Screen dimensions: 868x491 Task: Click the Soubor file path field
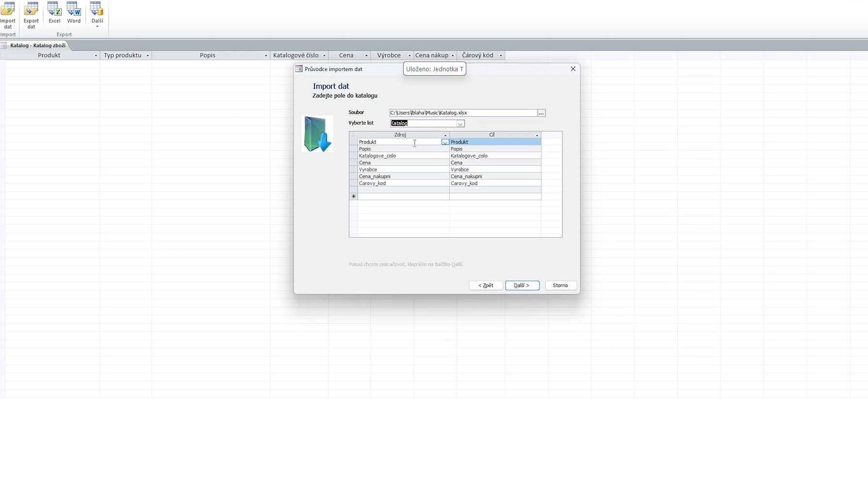click(463, 113)
